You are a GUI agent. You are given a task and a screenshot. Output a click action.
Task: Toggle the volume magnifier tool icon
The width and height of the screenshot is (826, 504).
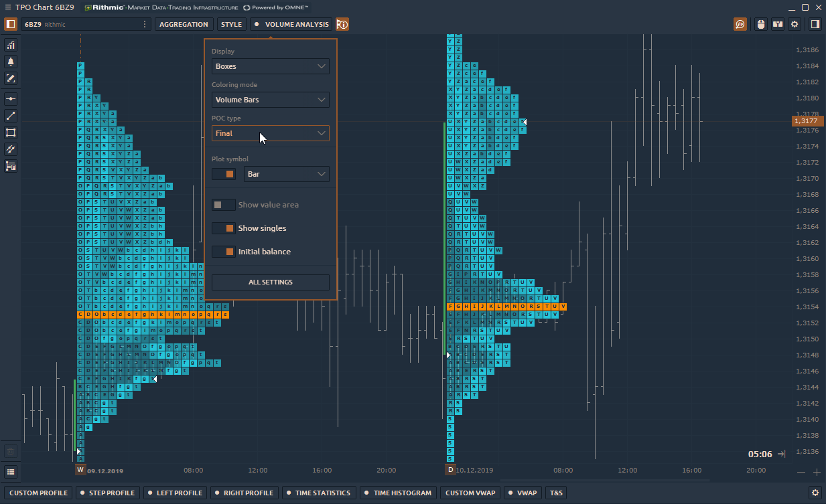(740, 24)
